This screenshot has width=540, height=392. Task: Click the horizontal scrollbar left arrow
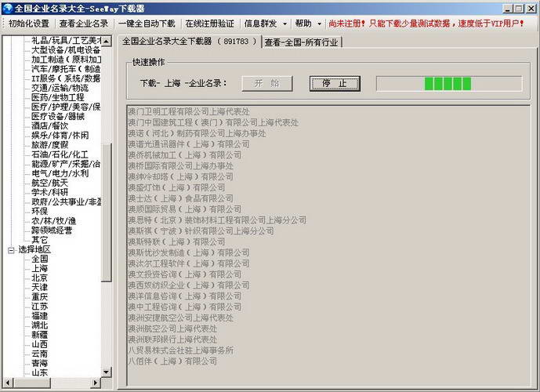click(8, 383)
